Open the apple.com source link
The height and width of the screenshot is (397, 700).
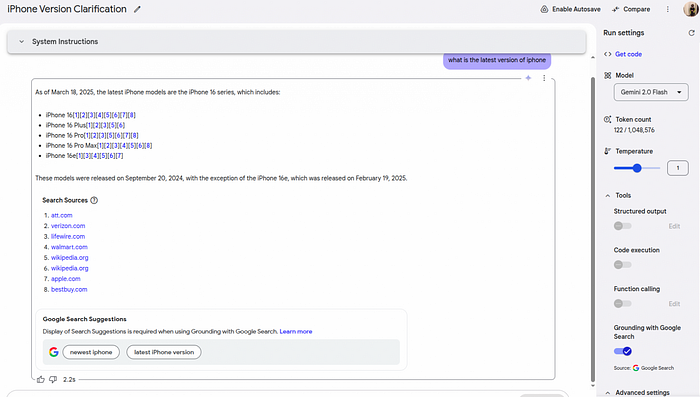(66, 279)
